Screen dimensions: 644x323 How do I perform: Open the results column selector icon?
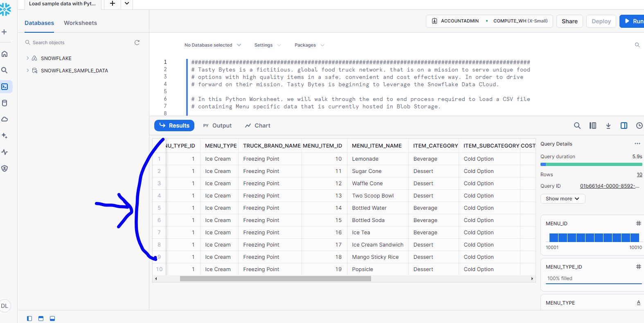(x=593, y=126)
